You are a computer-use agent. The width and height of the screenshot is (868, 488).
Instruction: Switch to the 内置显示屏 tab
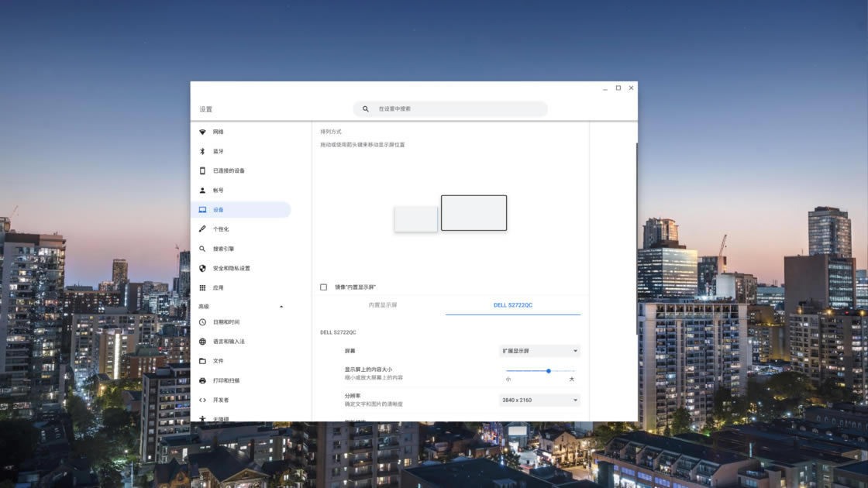(x=382, y=305)
